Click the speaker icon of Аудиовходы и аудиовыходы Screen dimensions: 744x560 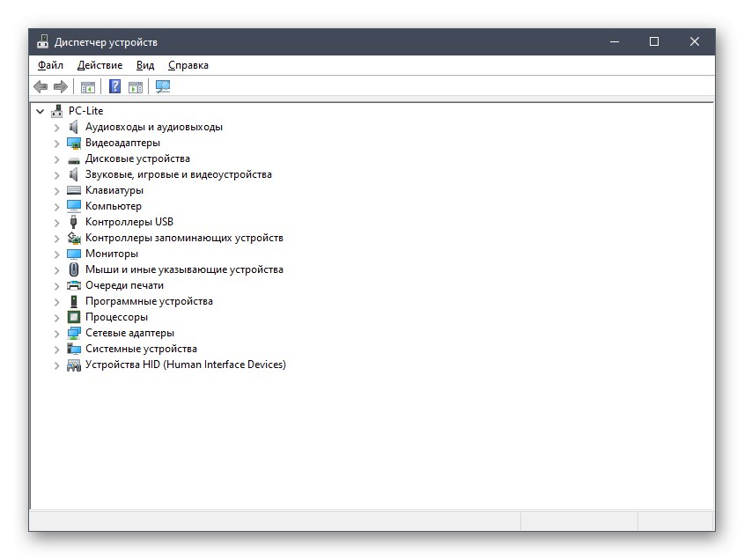[74, 127]
